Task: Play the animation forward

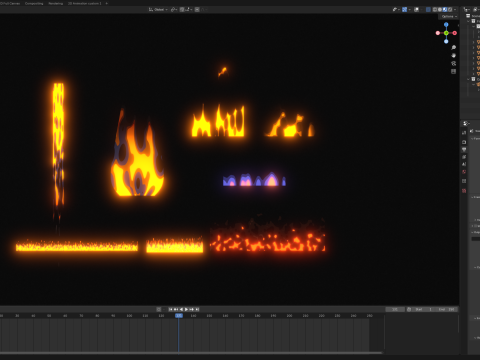Action: tap(186, 309)
